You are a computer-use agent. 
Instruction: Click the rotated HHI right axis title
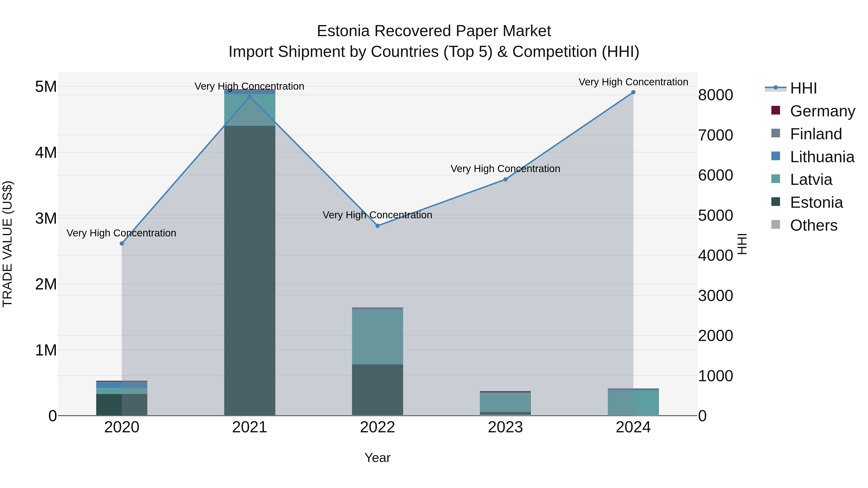click(742, 244)
